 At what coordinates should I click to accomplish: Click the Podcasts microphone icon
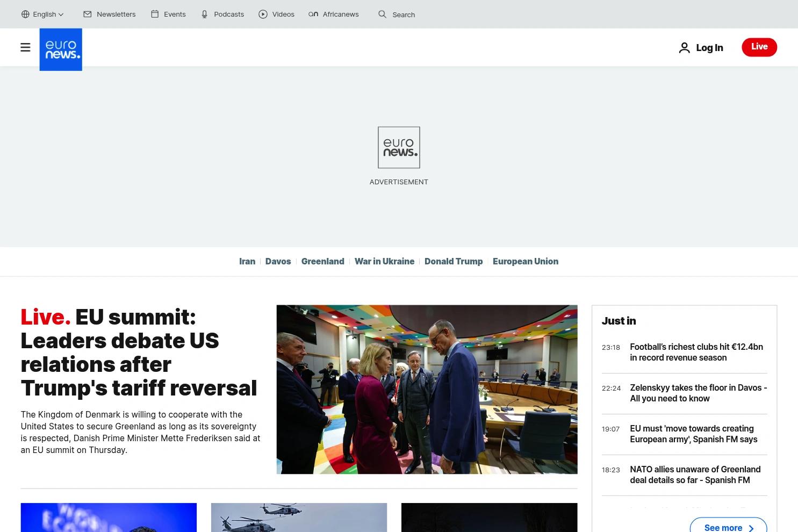click(205, 14)
